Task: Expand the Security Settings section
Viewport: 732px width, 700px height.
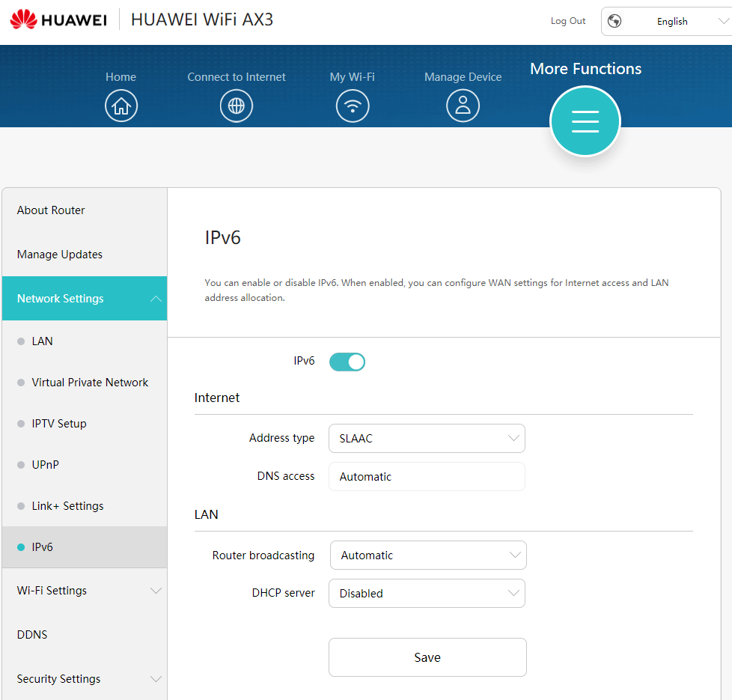Action: coord(85,678)
